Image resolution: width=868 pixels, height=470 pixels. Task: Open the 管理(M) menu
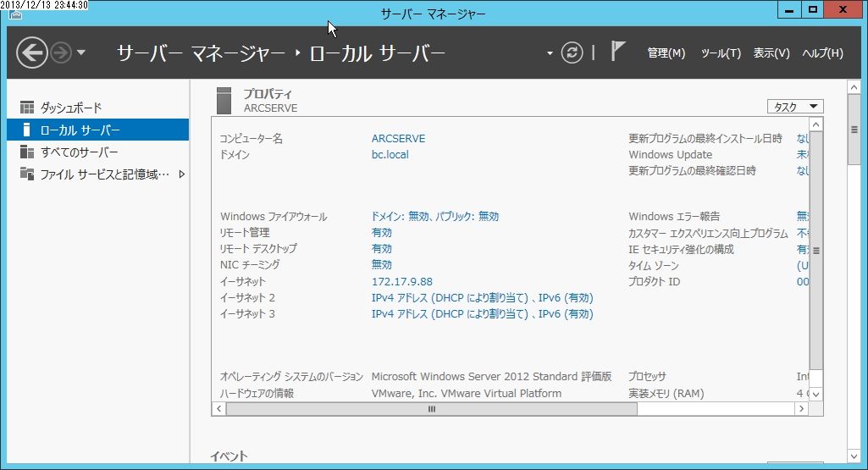666,53
